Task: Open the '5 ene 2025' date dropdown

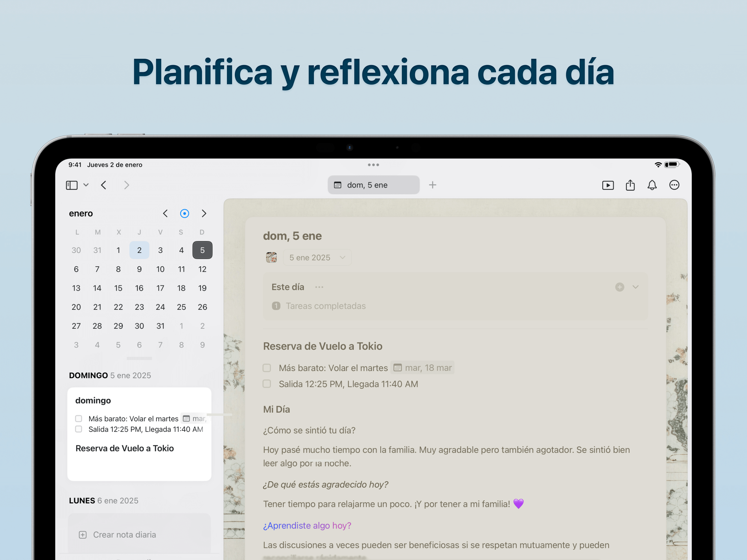Action: point(317,258)
